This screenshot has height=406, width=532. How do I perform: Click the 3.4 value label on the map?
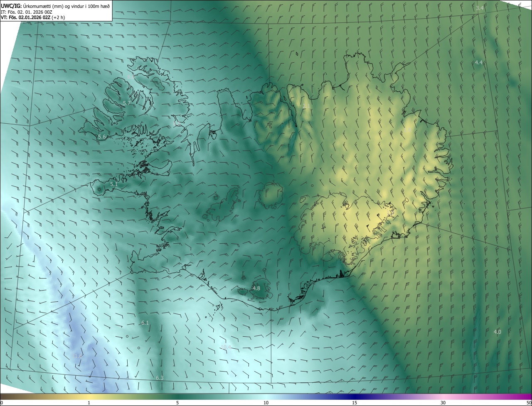click(x=480, y=8)
